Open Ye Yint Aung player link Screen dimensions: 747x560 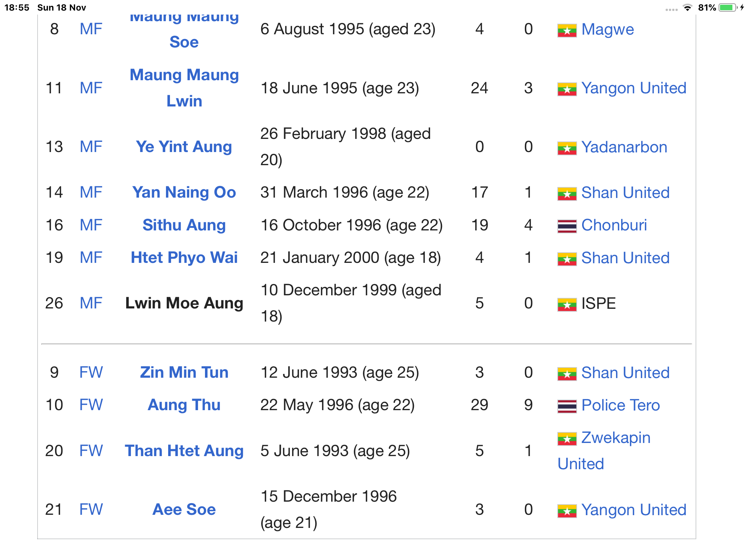pos(184,147)
